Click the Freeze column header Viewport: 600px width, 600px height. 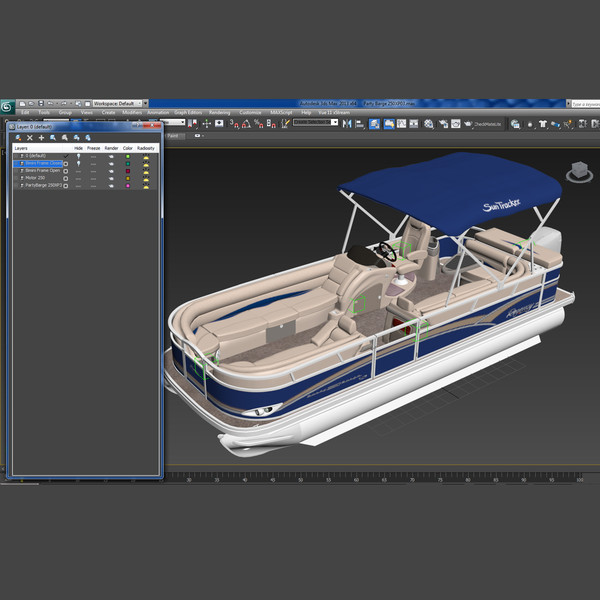click(x=93, y=148)
